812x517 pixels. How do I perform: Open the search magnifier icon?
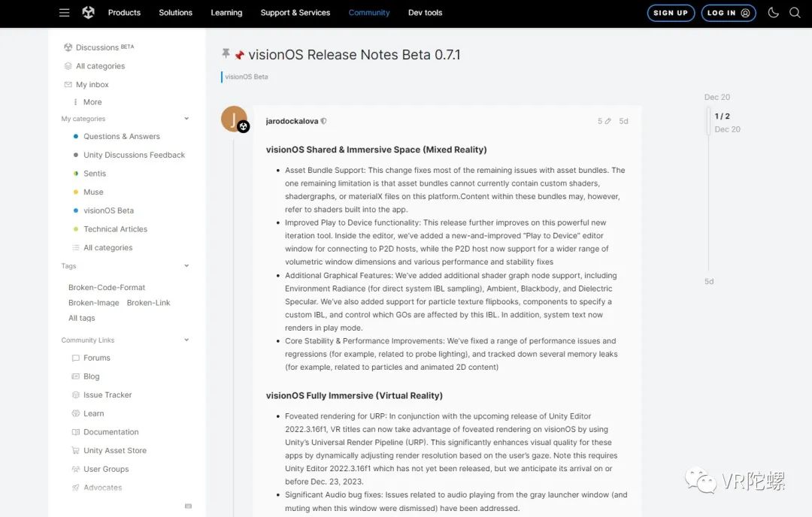coord(795,13)
